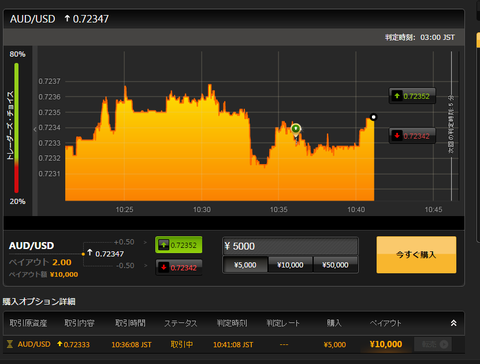Click the current rate 0.72347 in order panel
This screenshot has height=364, width=480.
pos(109,254)
